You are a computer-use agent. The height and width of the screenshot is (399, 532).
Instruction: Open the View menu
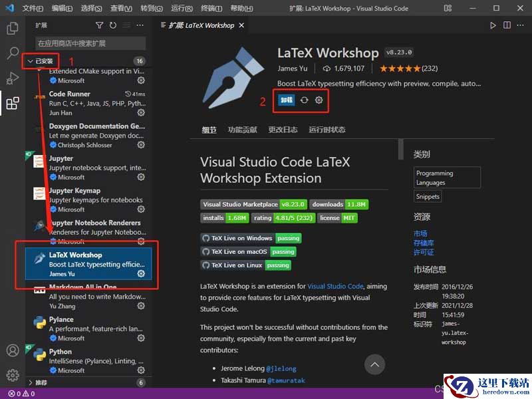(x=121, y=8)
